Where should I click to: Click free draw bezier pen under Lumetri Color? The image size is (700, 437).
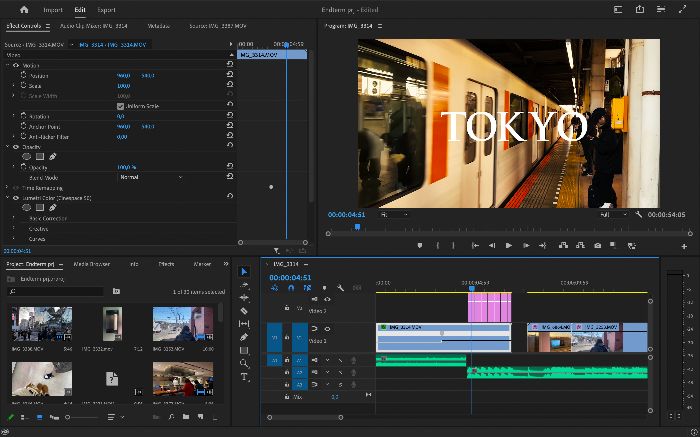[53, 208]
